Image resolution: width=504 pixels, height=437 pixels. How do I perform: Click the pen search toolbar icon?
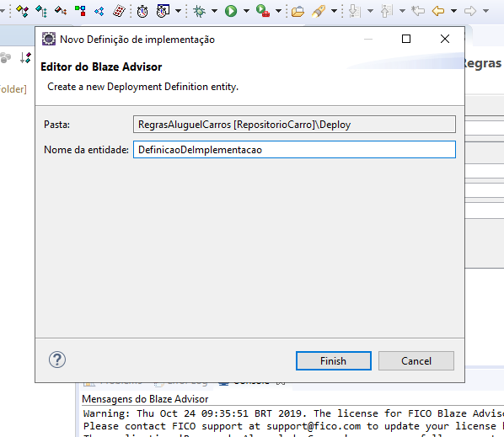click(319, 12)
